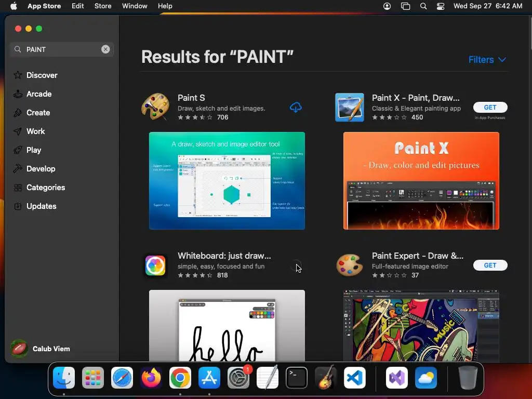Open Calub Viem account profile

[41, 349]
